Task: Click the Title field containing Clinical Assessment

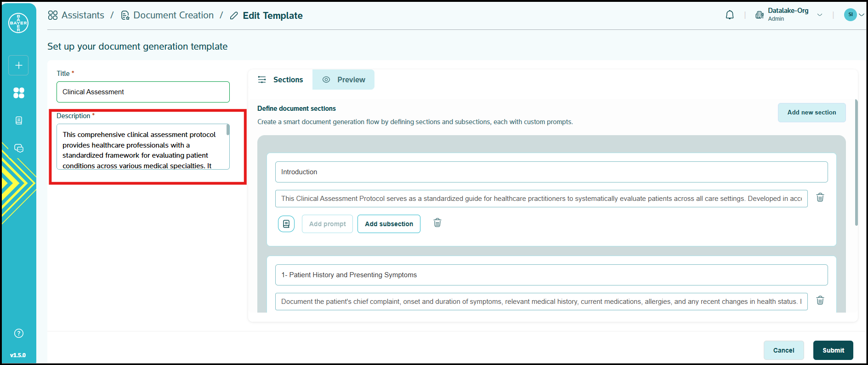Action: pyautogui.click(x=143, y=92)
